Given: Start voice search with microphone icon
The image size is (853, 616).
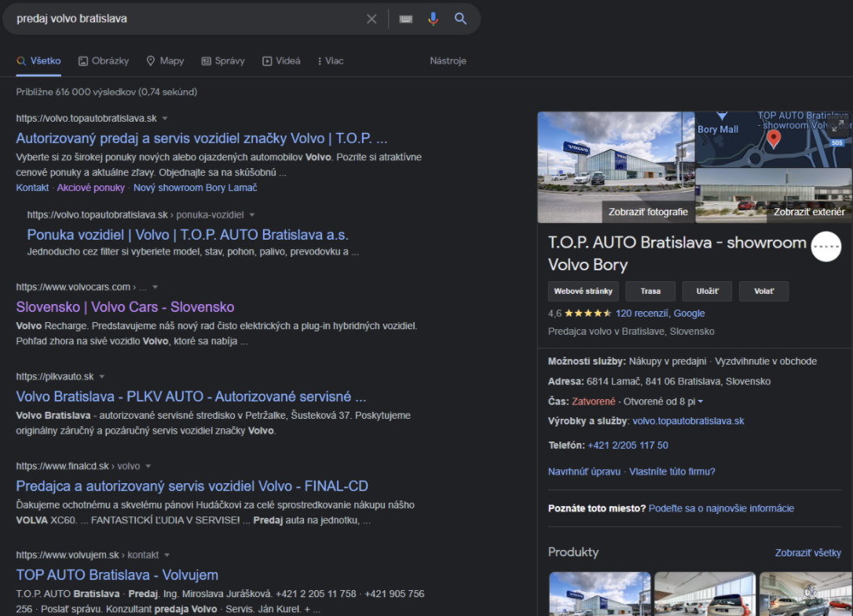Looking at the screenshot, I should 433,19.
